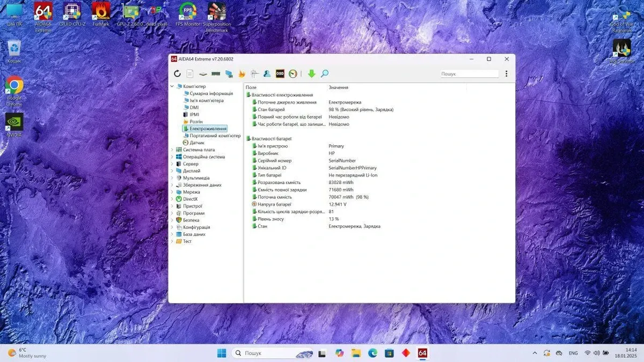
Task: Click the Поле column header
Action: coord(251,87)
